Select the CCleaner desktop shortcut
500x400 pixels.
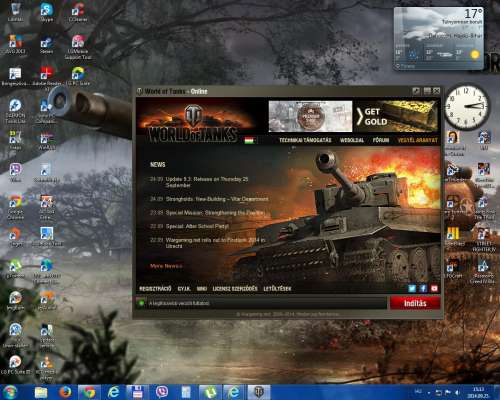click(x=78, y=12)
